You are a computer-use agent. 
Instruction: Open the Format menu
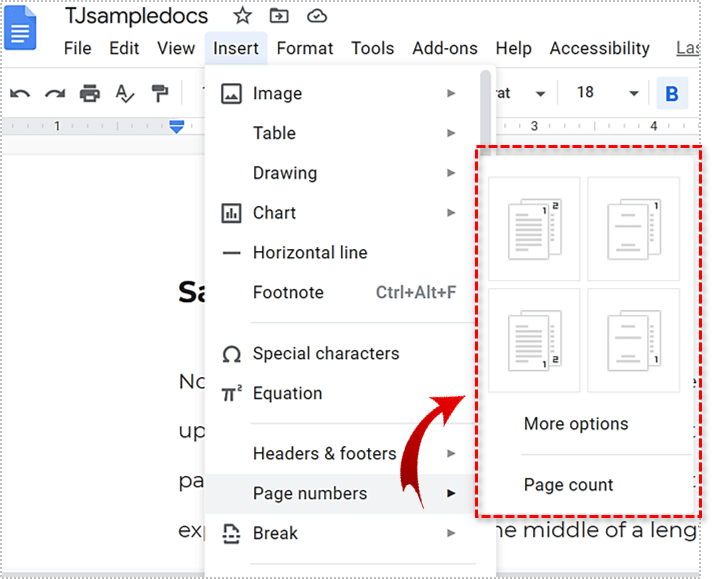tap(304, 48)
